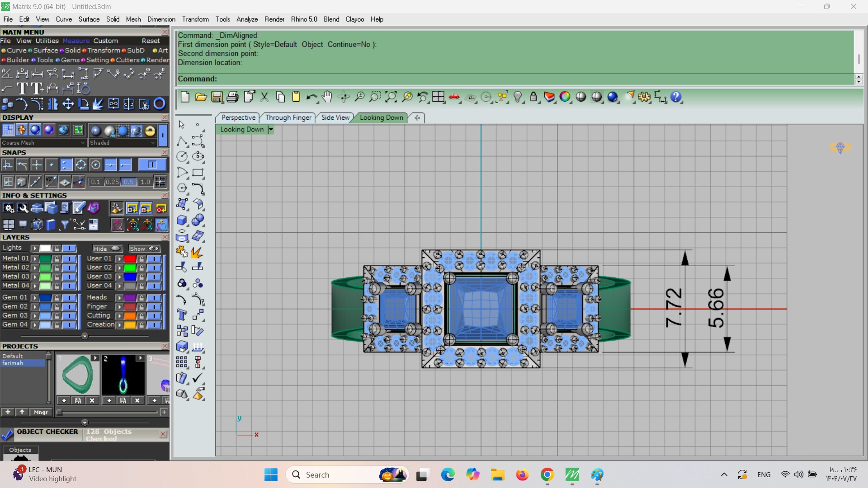The image size is (868, 488).
Task: Toggle visibility of User 01 layer
Action: pyautogui.click(x=154, y=259)
